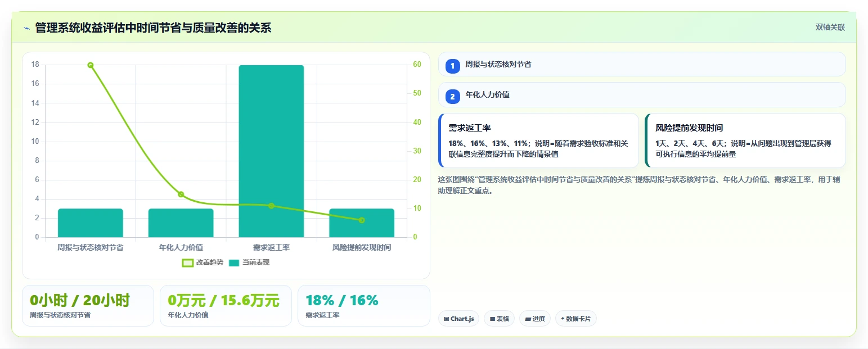
Task: Click the 进度 tag
Action: pos(535,319)
